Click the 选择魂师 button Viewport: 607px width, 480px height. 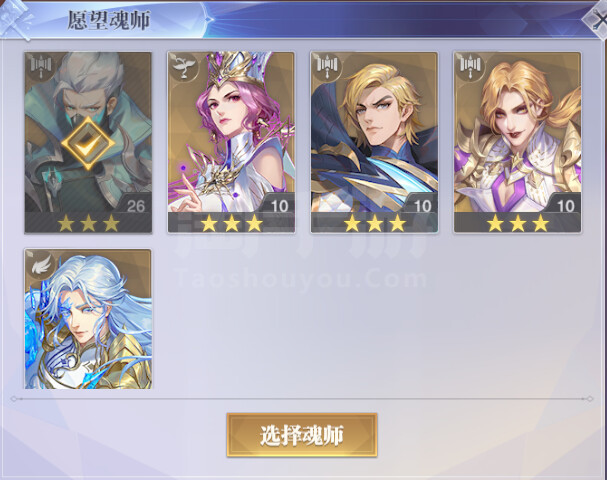(x=302, y=435)
